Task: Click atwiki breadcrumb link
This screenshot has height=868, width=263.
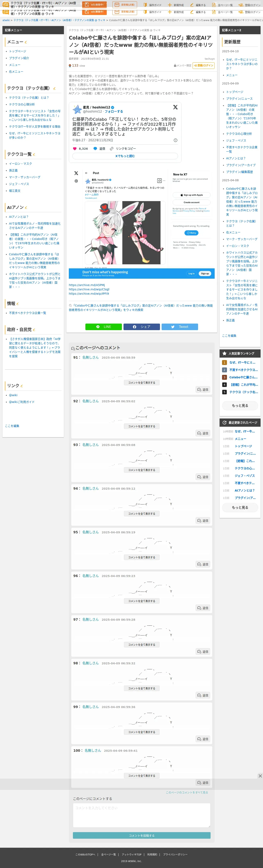Action: (x=6, y=20)
